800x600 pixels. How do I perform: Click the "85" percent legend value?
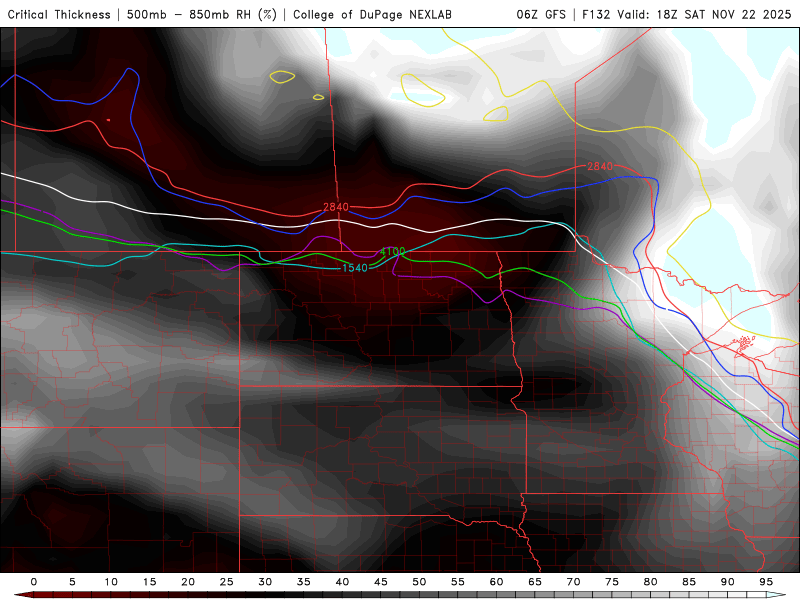689,582
